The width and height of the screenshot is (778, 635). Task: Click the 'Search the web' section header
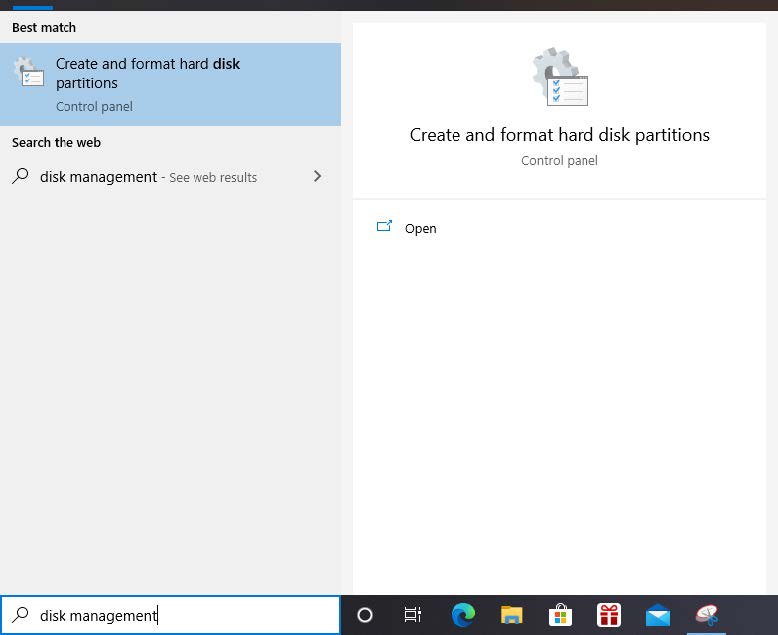pos(56,142)
